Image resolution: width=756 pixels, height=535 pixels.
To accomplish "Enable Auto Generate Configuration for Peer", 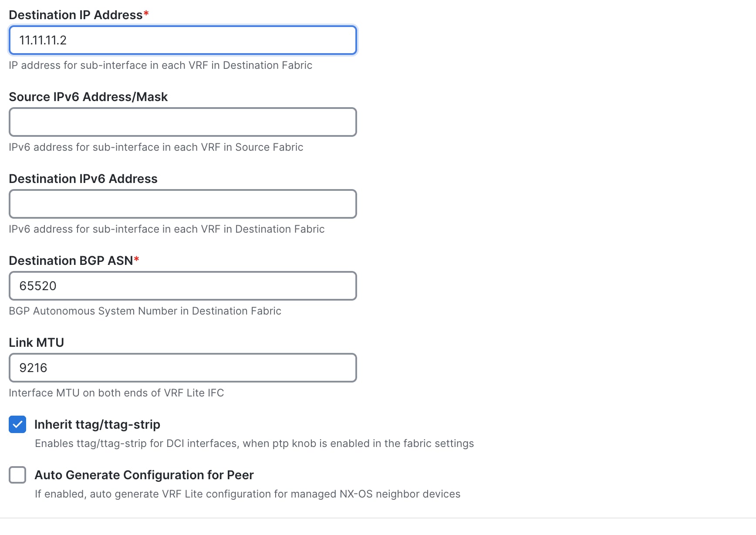I will pos(17,475).
